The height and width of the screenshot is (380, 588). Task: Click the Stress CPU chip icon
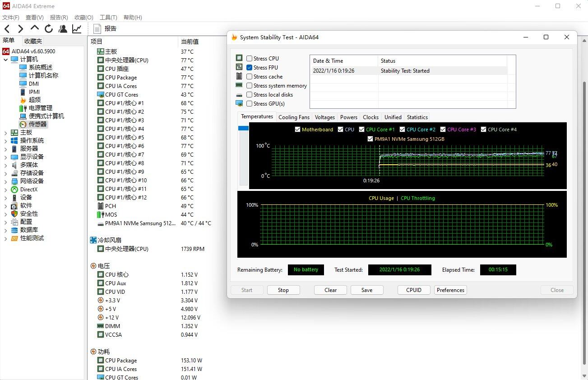coord(239,58)
